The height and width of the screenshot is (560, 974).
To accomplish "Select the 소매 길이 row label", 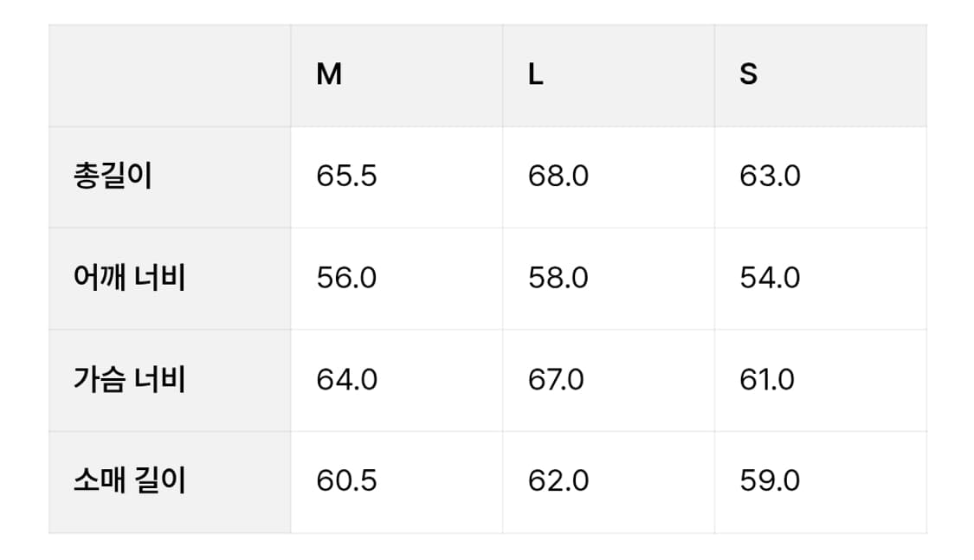I will (129, 480).
